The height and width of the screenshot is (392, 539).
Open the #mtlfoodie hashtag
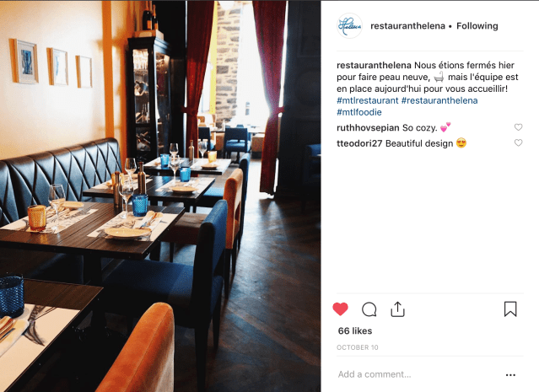click(x=359, y=112)
